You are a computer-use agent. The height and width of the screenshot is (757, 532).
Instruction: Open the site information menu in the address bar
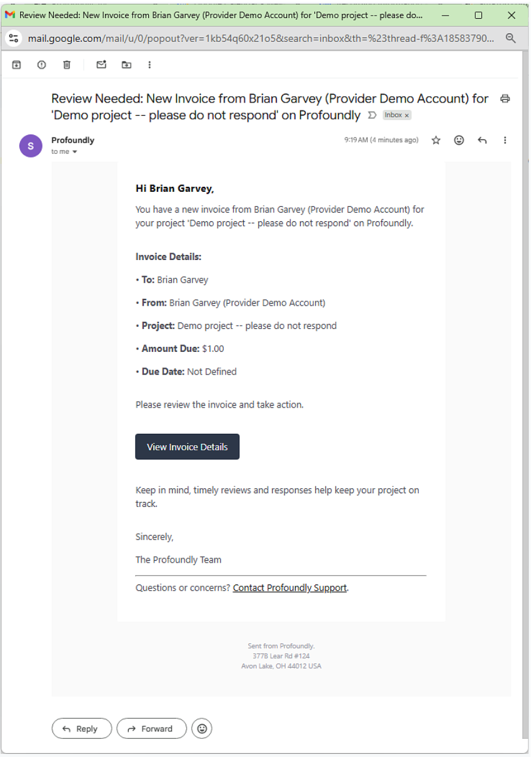click(x=13, y=38)
